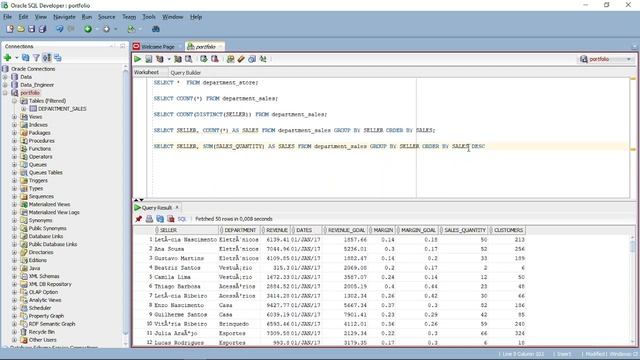Expand the Data connection node
This screenshot has width=640, height=360.
pyautogui.click(x=5, y=77)
